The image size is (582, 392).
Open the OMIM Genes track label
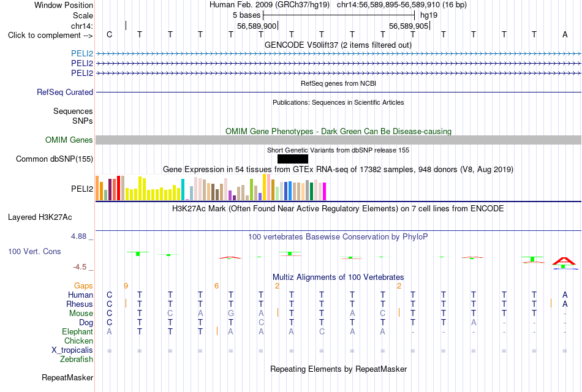tap(69, 140)
